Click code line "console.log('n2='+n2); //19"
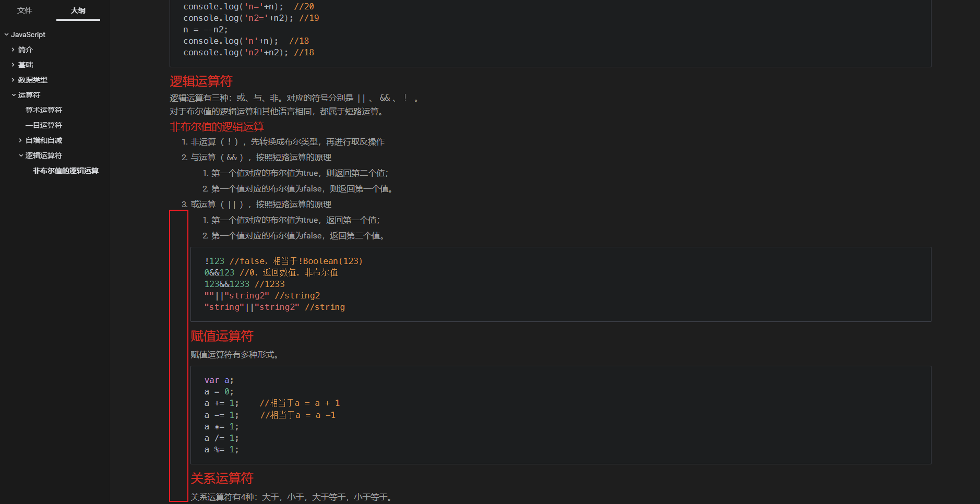Screen dimensions: 980x504 click(x=251, y=18)
